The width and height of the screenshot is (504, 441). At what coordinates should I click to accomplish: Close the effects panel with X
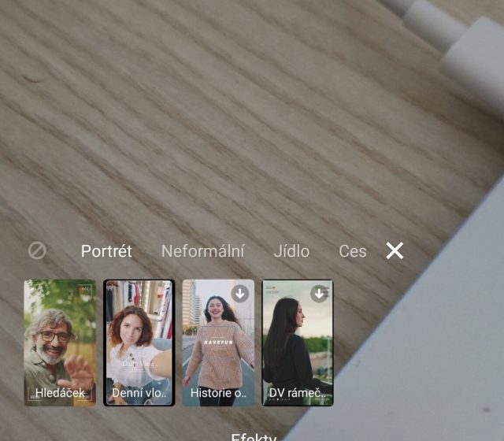[395, 250]
